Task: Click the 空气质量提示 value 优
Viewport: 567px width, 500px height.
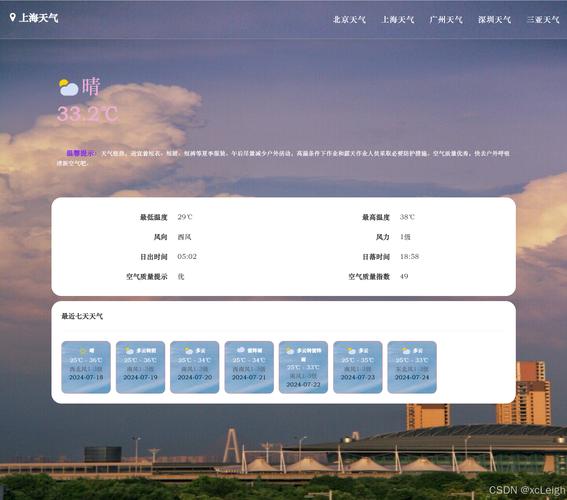Action: 181,276
